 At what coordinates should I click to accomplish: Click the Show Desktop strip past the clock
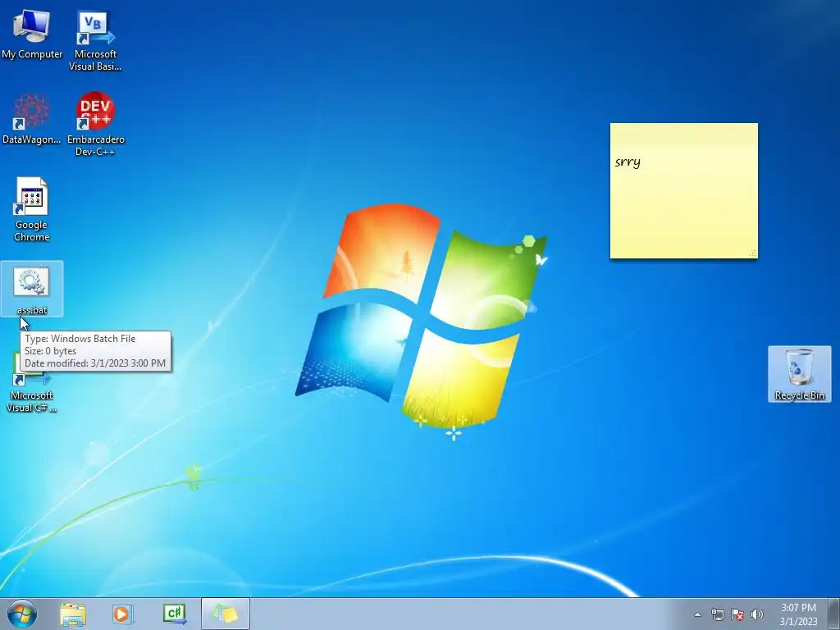click(x=834, y=614)
